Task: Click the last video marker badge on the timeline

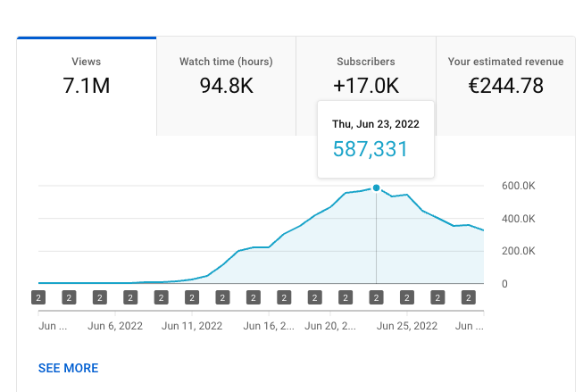Action: 468,297
